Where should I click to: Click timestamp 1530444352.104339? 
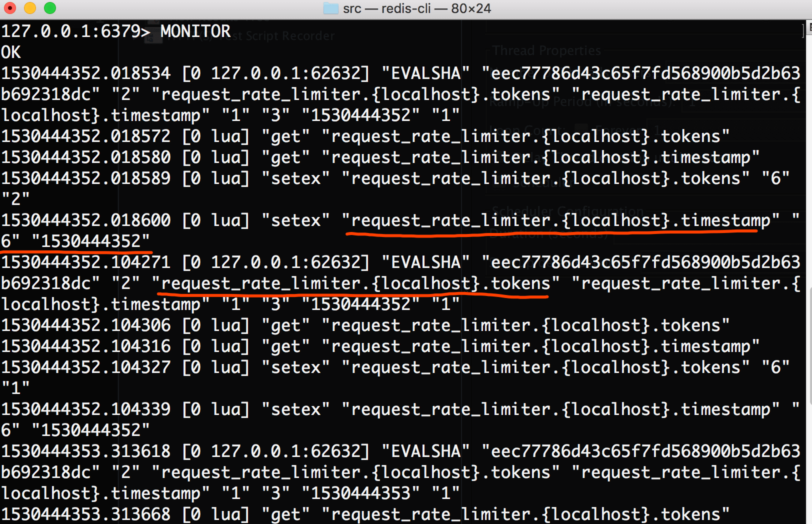click(x=86, y=409)
